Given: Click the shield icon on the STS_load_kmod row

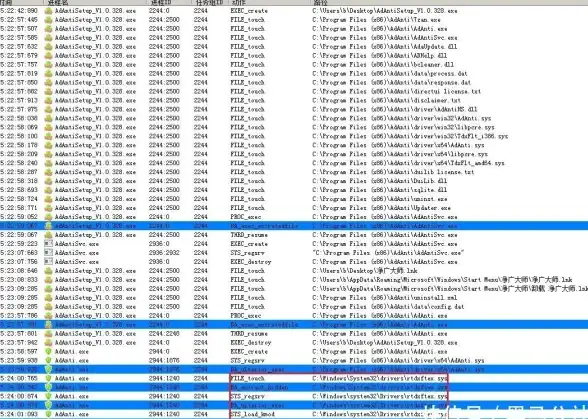Looking at the screenshot, I should (48, 414).
